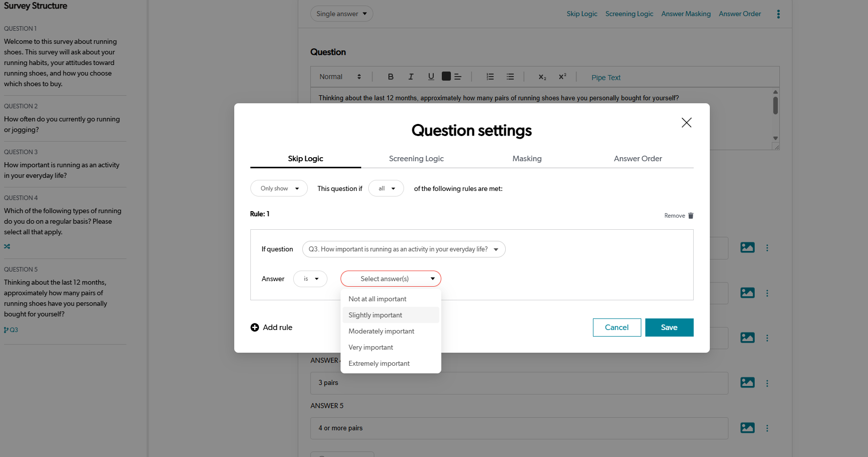Click the black text color swatch
The image size is (868, 457).
446,76
